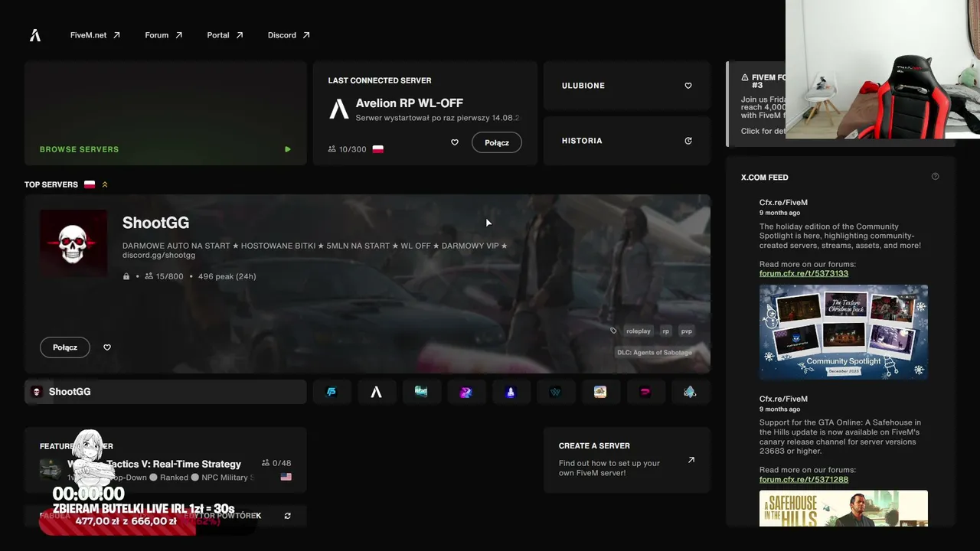Expand the Top Servers region chevron
The image size is (980, 551).
[105, 184]
